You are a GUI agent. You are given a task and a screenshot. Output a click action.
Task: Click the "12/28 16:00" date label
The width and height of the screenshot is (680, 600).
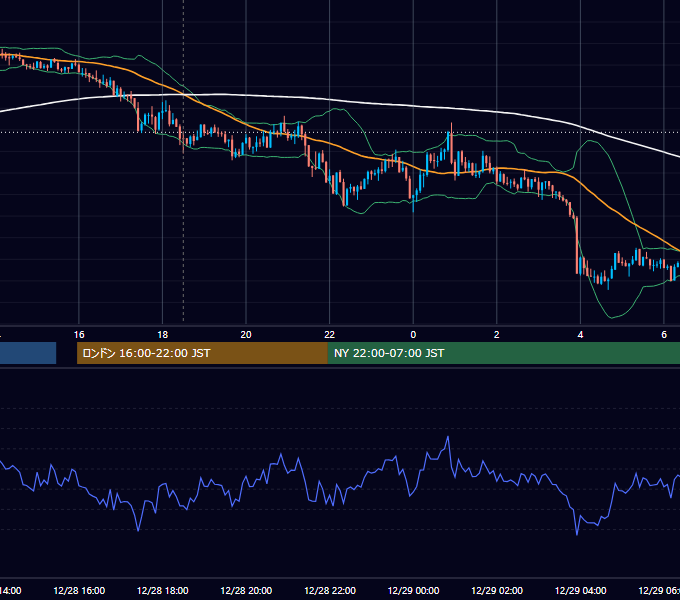pyautogui.click(x=79, y=590)
